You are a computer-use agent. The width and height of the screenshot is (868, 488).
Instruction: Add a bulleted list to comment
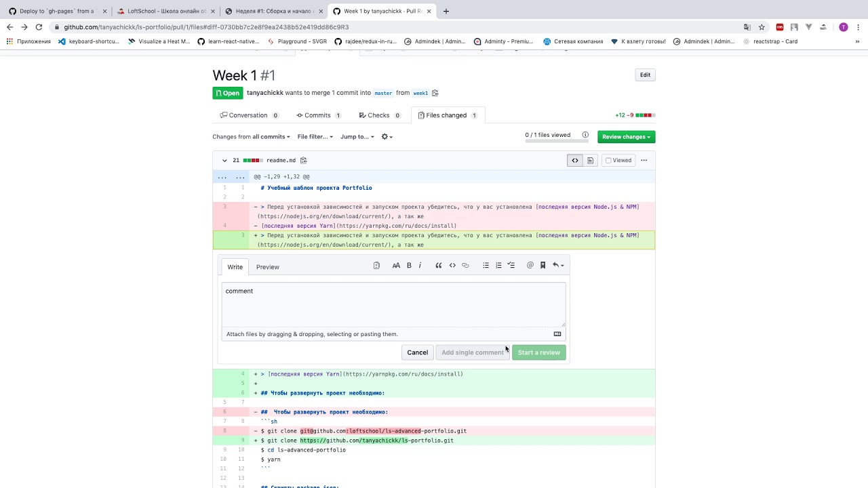pos(486,266)
